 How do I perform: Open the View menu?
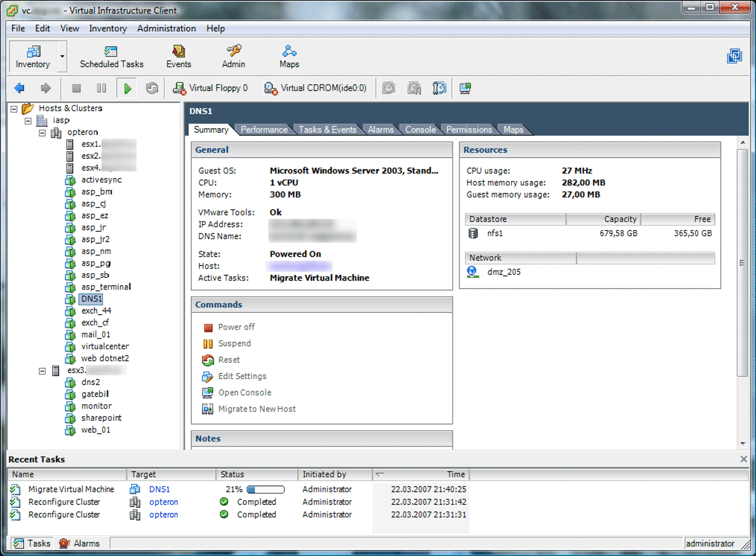pyautogui.click(x=70, y=28)
